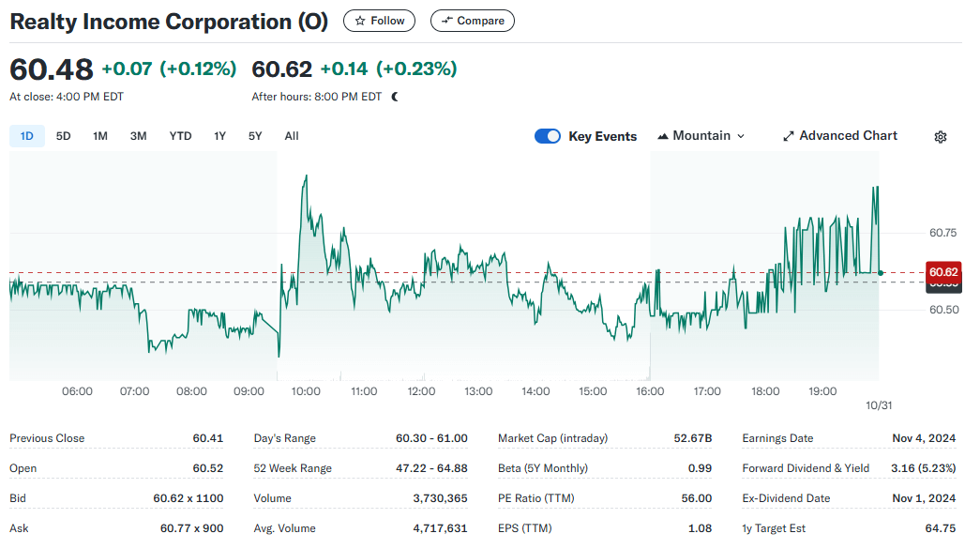Click the 60.75 price axis label
The image size is (980, 549).
point(942,233)
